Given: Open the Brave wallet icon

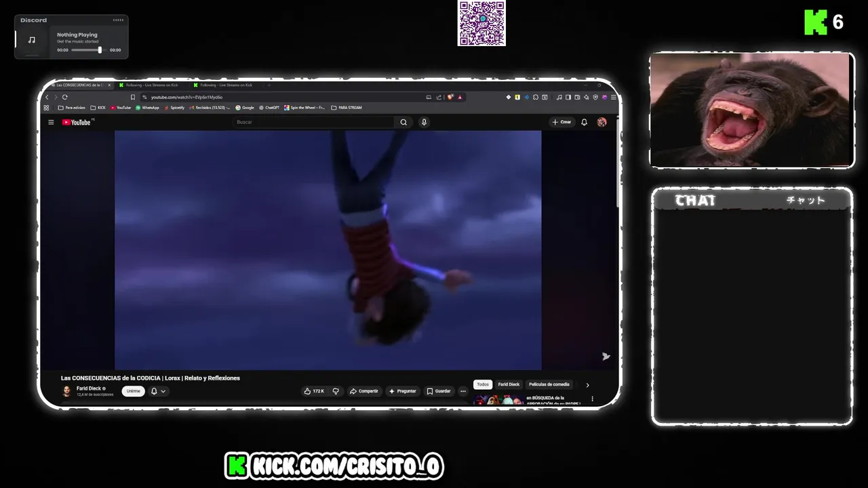Looking at the screenshot, I should 577,97.
